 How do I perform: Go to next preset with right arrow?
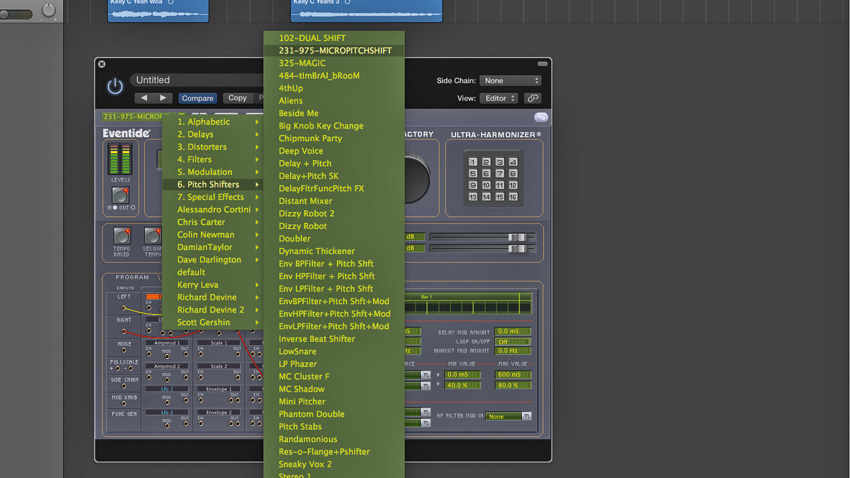click(163, 98)
